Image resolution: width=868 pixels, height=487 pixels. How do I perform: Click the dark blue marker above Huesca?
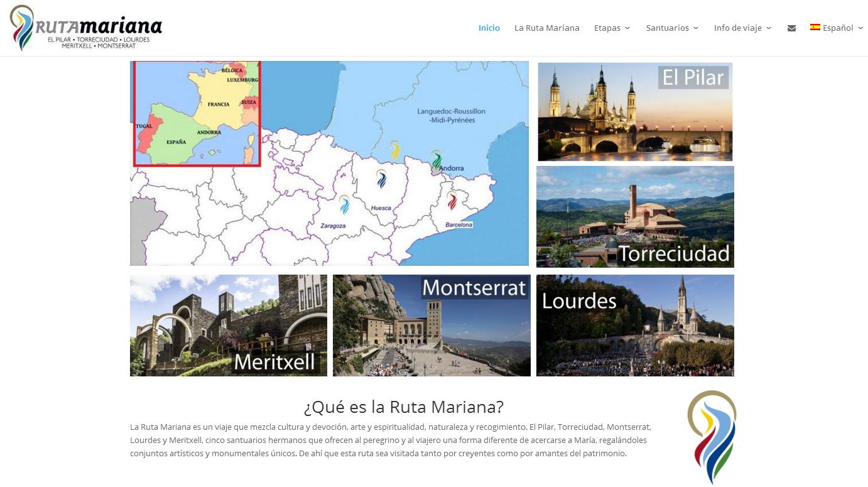pyautogui.click(x=381, y=179)
